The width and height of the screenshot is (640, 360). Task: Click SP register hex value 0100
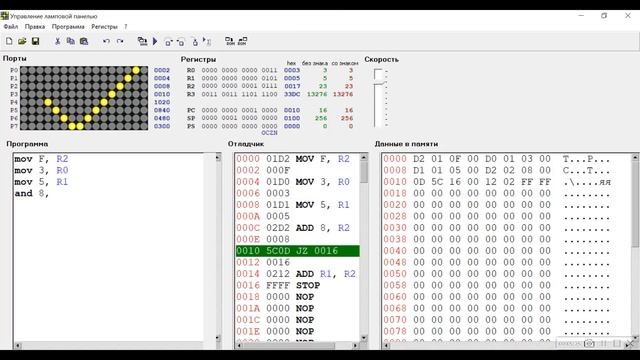pyautogui.click(x=292, y=118)
